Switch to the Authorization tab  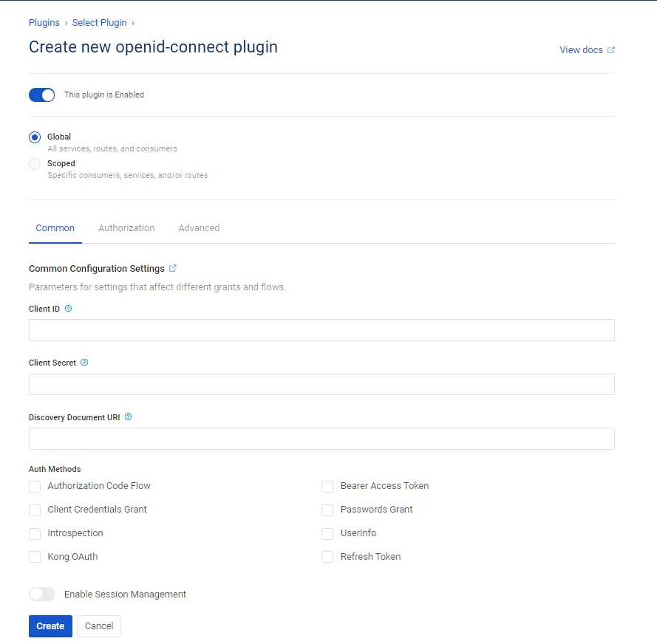click(126, 227)
